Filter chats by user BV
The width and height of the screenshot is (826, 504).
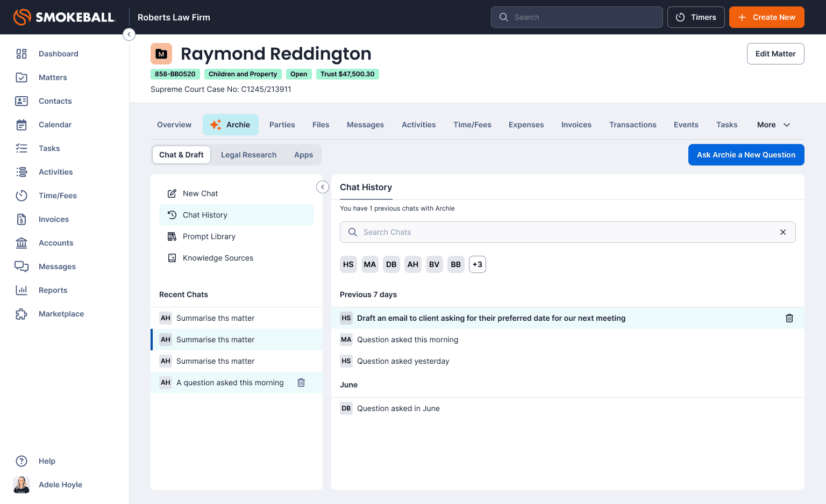[x=435, y=264]
